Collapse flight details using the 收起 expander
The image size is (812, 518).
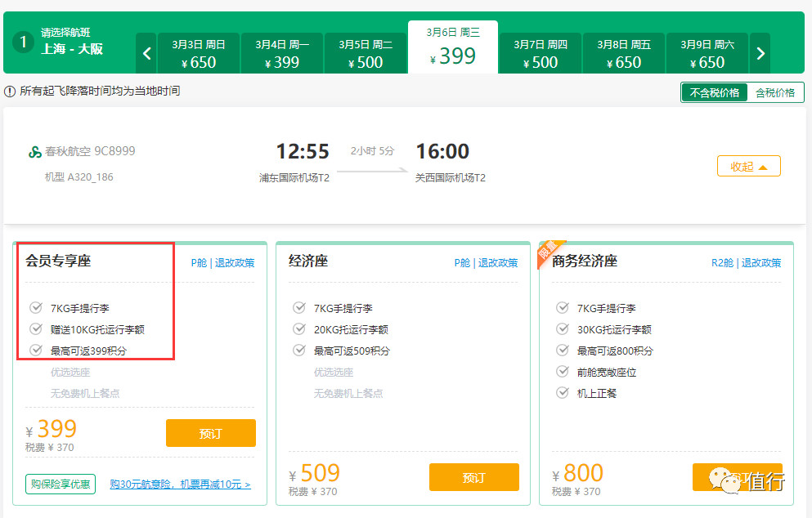point(748,165)
